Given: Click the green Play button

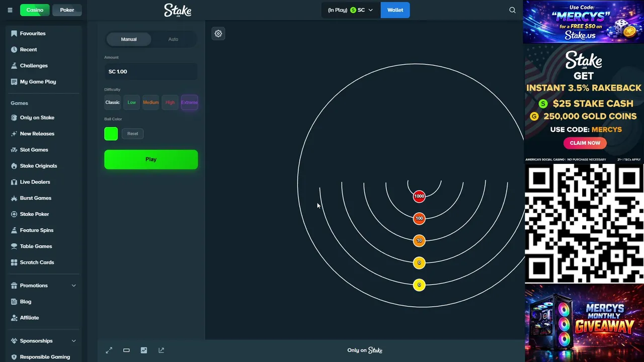Looking at the screenshot, I should point(151,159).
